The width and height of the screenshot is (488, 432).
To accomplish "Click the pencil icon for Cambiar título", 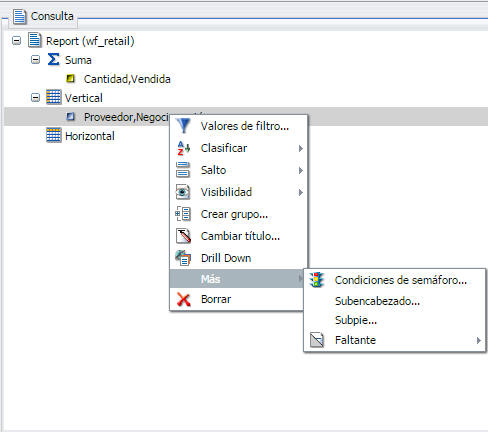I will tap(183, 236).
